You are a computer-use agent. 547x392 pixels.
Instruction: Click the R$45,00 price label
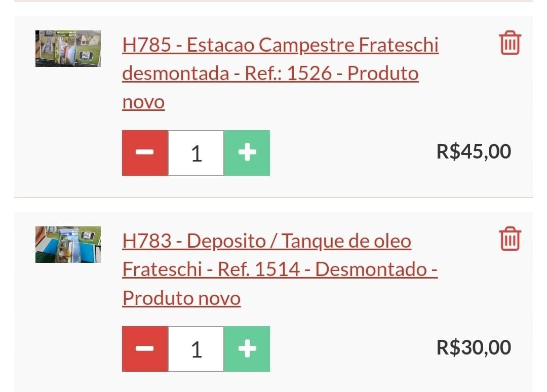474,151
